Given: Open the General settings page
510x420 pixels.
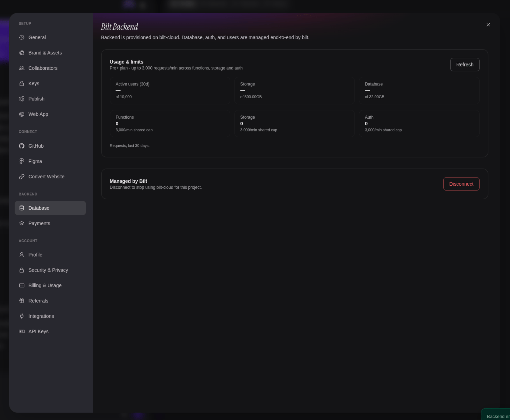Looking at the screenshot, I should (x=50, y=37).
